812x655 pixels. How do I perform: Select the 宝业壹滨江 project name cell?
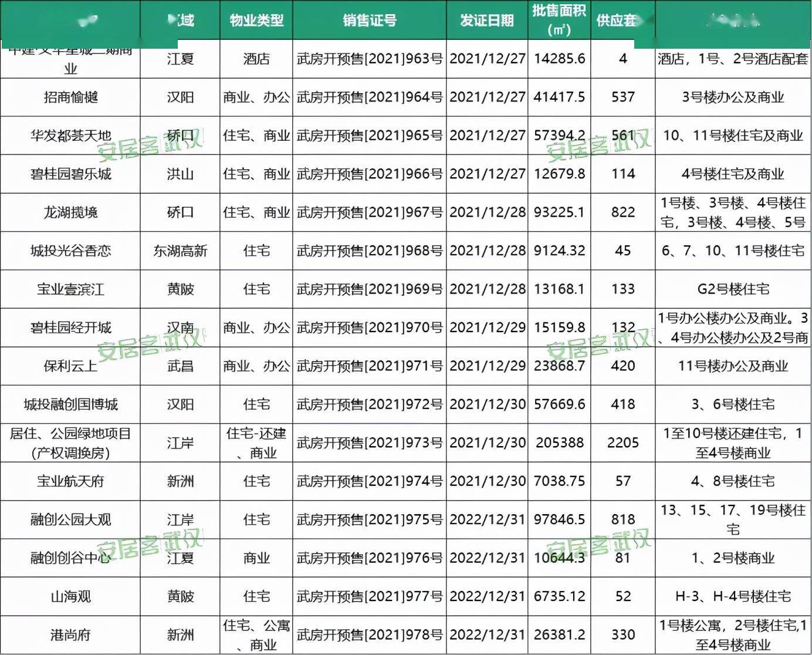70,289
